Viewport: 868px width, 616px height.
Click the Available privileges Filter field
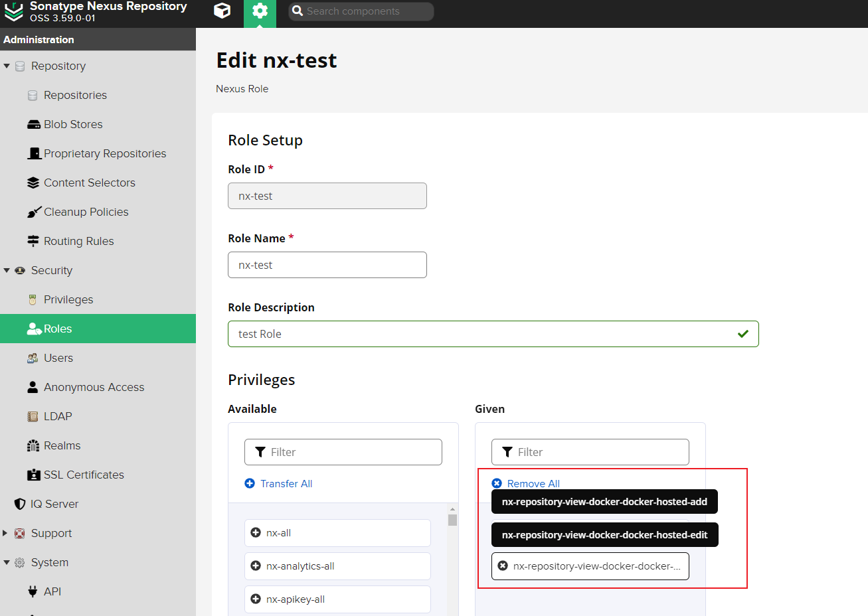coord(343,452)
